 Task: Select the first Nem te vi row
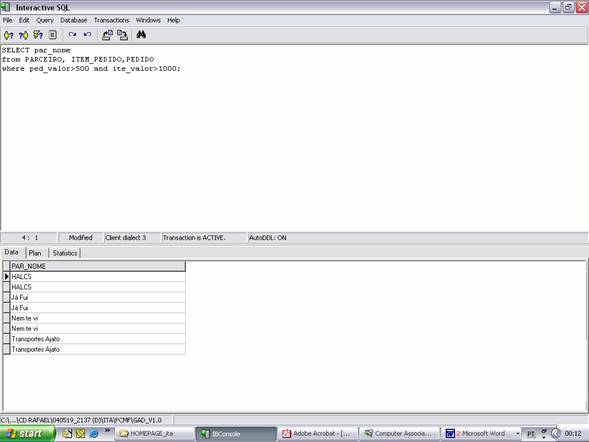98,318
